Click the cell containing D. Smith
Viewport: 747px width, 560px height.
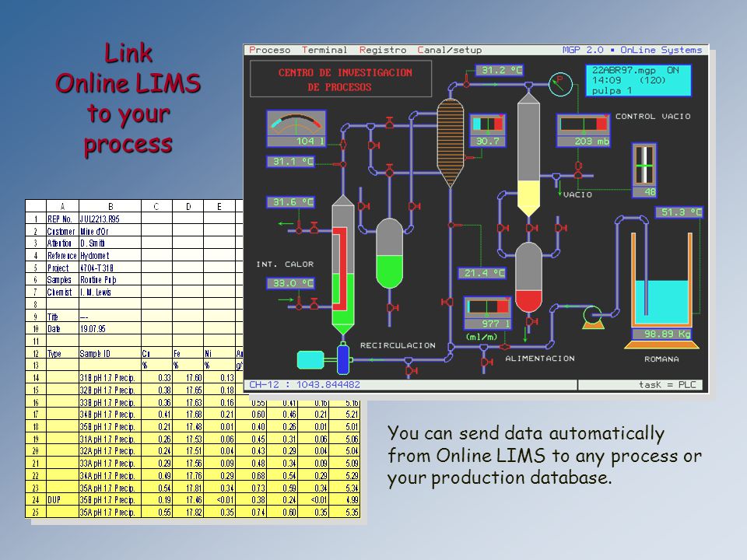(x=110, y=243)
